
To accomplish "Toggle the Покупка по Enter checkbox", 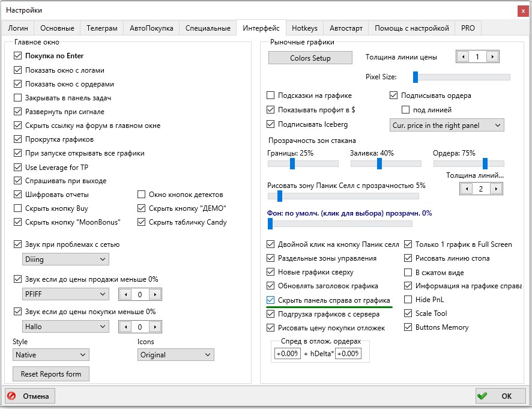I will [x=17, y=56].
